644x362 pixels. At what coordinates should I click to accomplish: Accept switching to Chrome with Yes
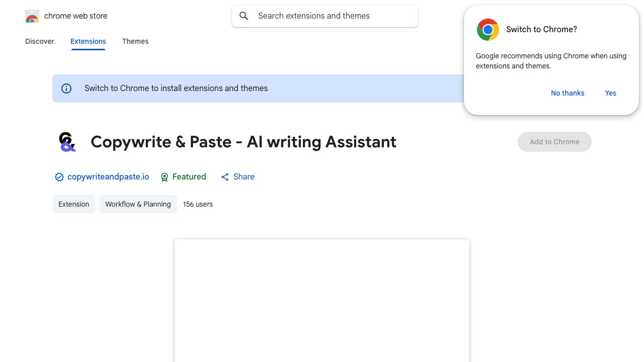[x=611, y=93]
